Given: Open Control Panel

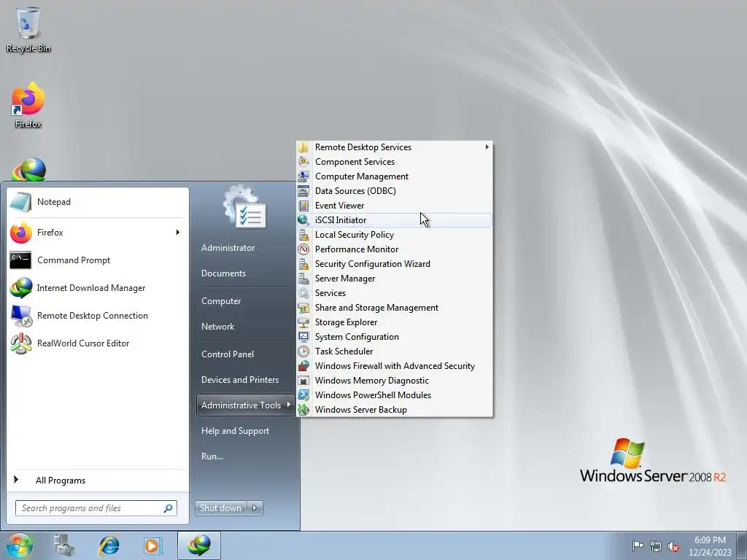Looking at the screenshot, I should click(228, 354).
